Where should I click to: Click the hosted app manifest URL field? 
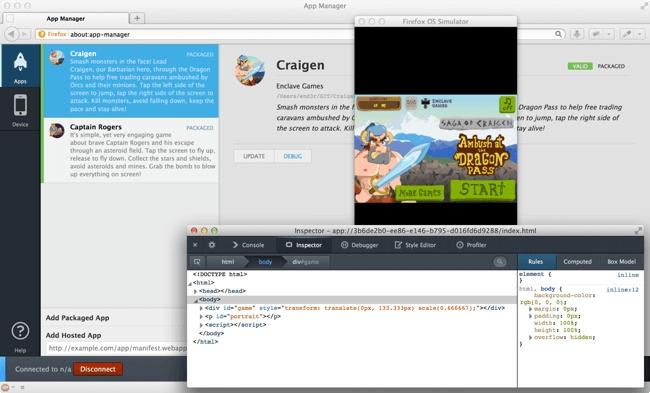117,348
